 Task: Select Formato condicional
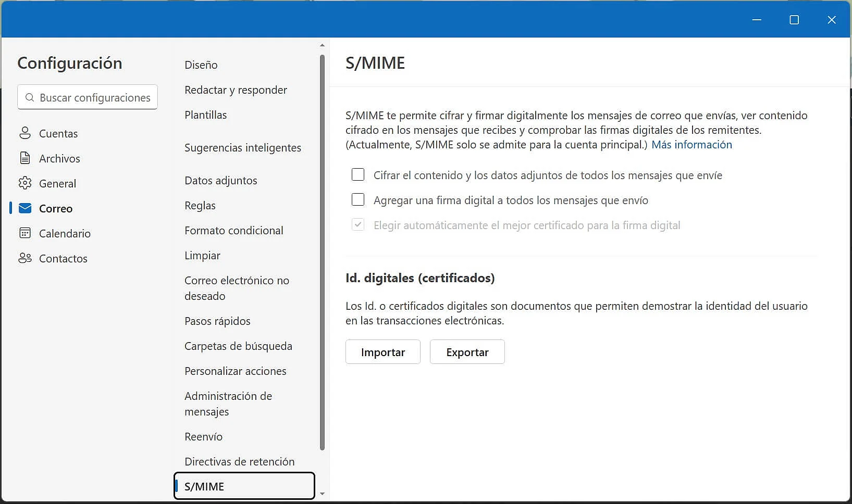(234, 231)
